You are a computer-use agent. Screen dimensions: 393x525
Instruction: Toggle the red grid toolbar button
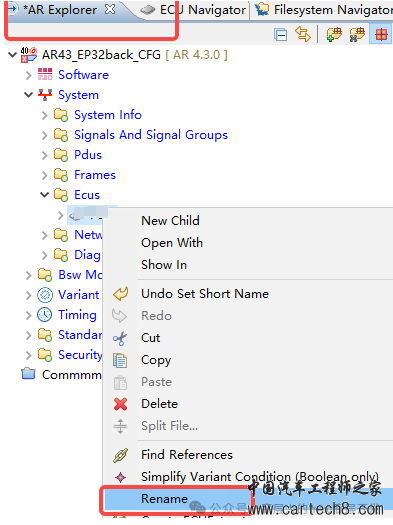[x=381, y=34]
